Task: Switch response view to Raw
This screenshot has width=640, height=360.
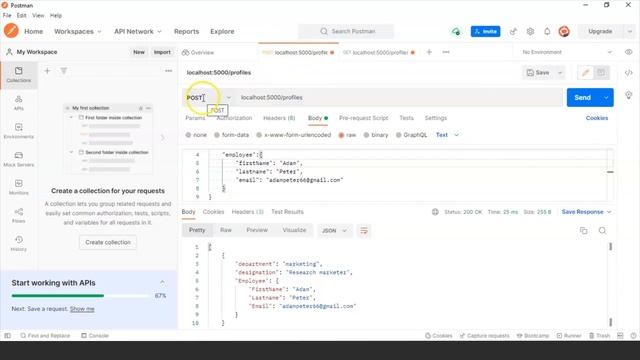Action: click(x=226, y=230)
